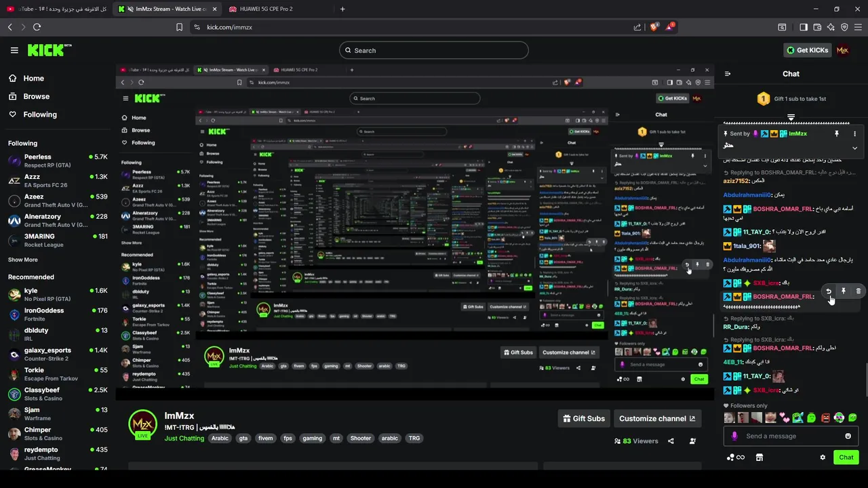Open Peerless channel in left sidebar
868x488 pixels.
[x=58, y=161]
